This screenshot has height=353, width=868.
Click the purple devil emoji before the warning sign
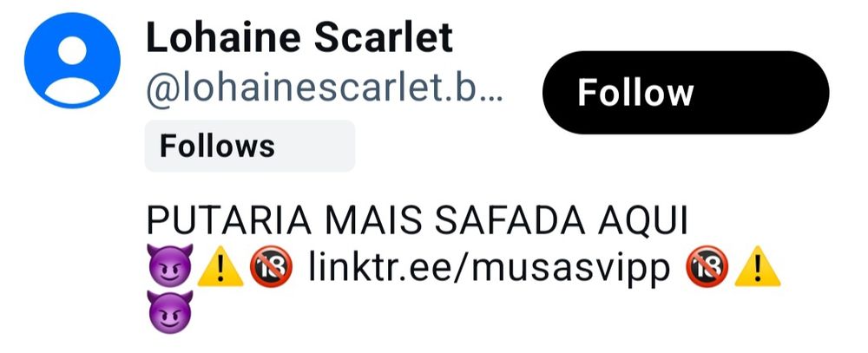point(170,266)
